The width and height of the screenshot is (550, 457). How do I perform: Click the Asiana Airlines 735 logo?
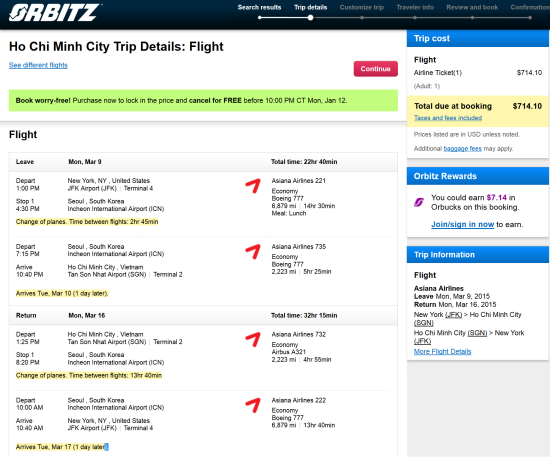(253, 252)
